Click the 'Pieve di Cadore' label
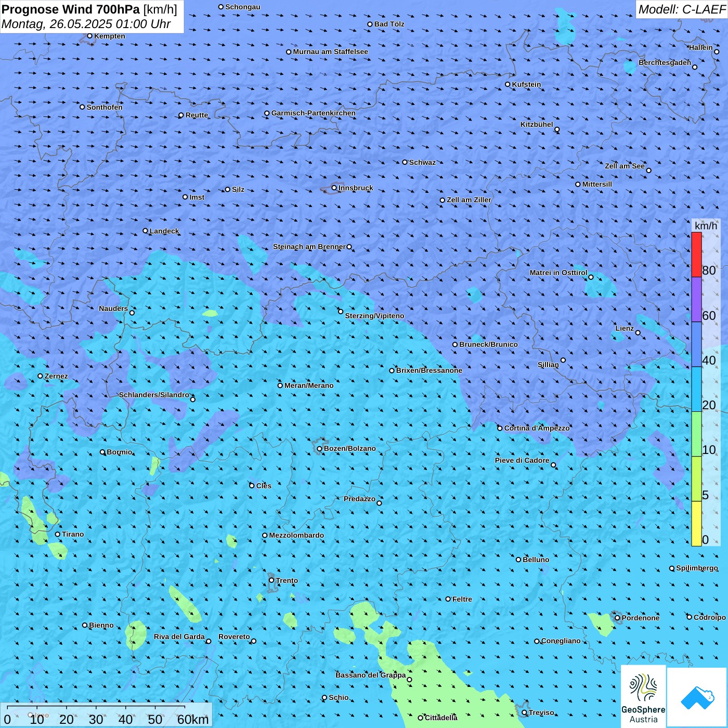This screenshot has width=728, height=728. point(522,460)
